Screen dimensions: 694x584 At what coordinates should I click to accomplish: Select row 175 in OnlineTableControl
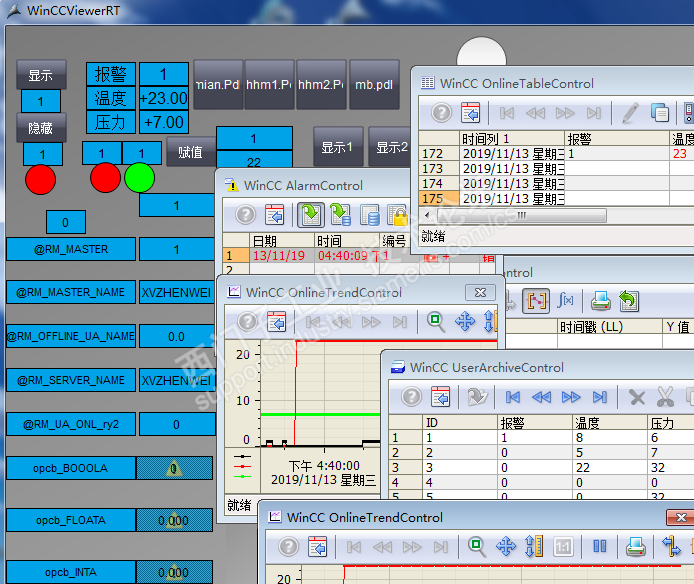pos(556,198)
